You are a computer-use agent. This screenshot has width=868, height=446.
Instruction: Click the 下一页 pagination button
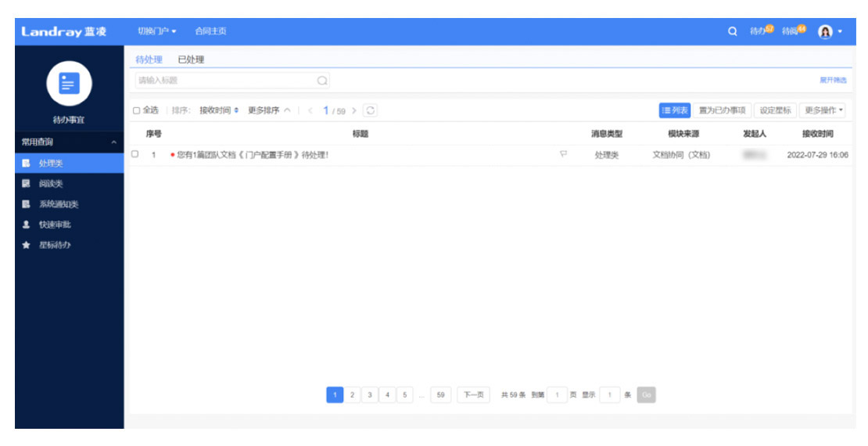point(474,395)
